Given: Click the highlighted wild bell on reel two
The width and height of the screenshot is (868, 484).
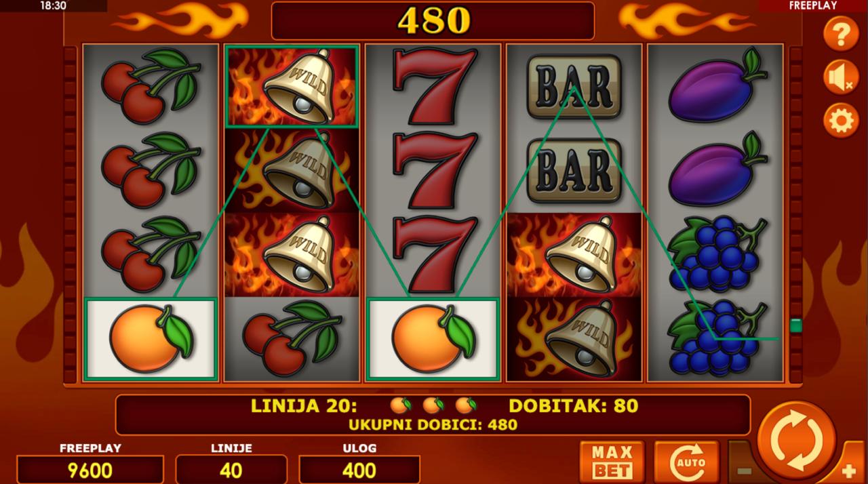Looking at the screenshot, I should (x=292, y=86).
